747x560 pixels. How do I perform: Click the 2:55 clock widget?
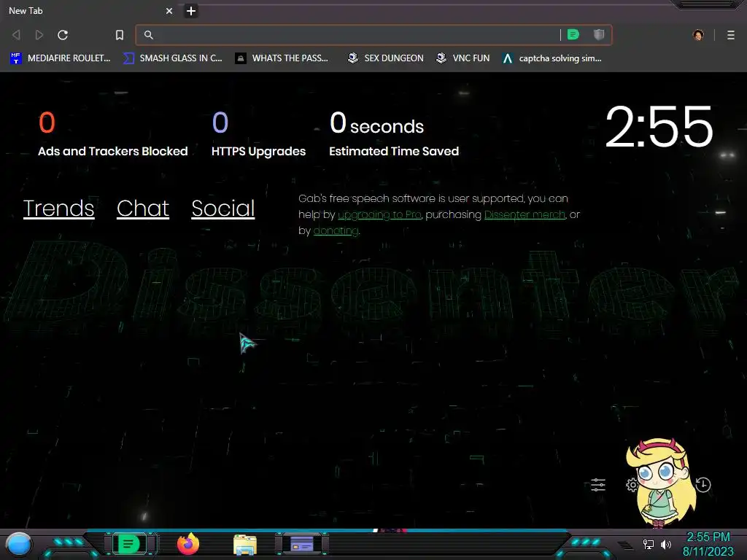(659, 126)
